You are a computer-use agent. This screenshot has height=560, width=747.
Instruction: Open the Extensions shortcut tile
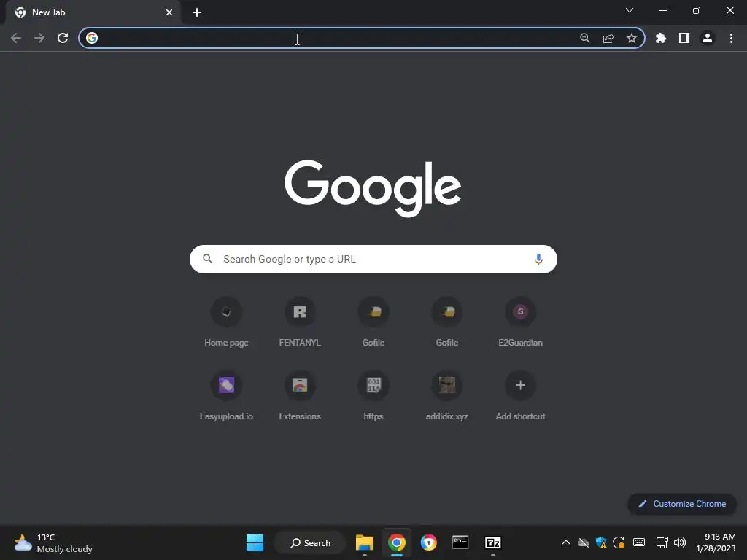tap(300, 395)
